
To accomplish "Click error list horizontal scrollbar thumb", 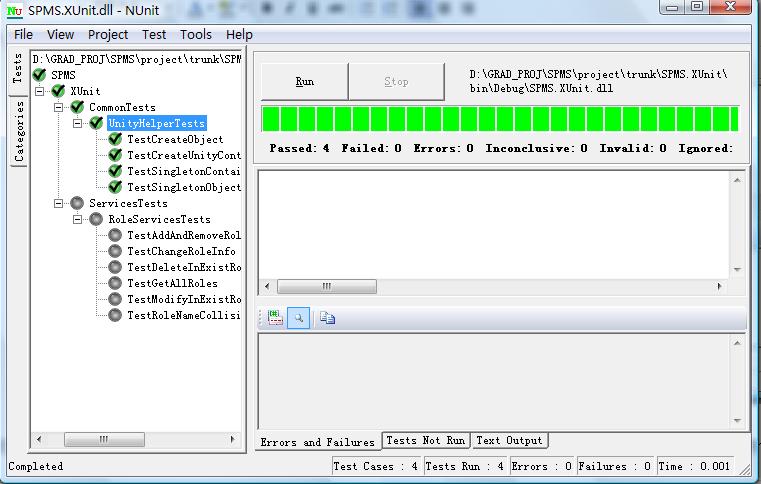I will [327, 286].
